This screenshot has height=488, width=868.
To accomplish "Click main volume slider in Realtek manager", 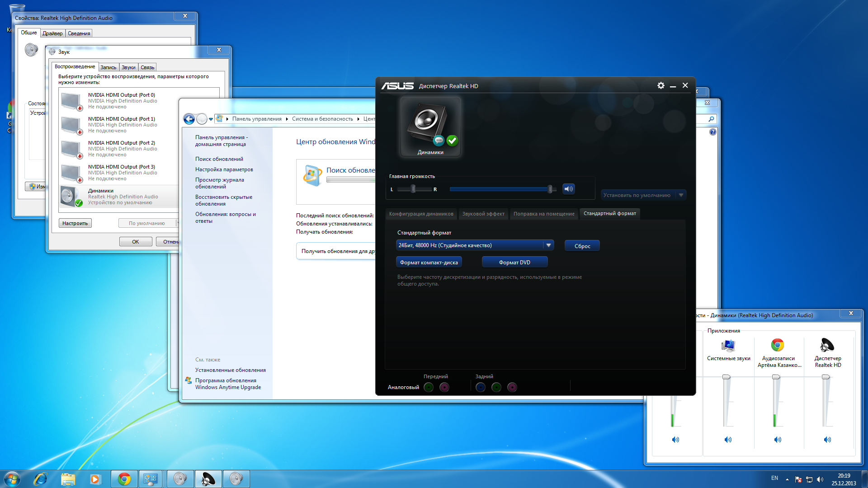I will click(x=503, y=189).
